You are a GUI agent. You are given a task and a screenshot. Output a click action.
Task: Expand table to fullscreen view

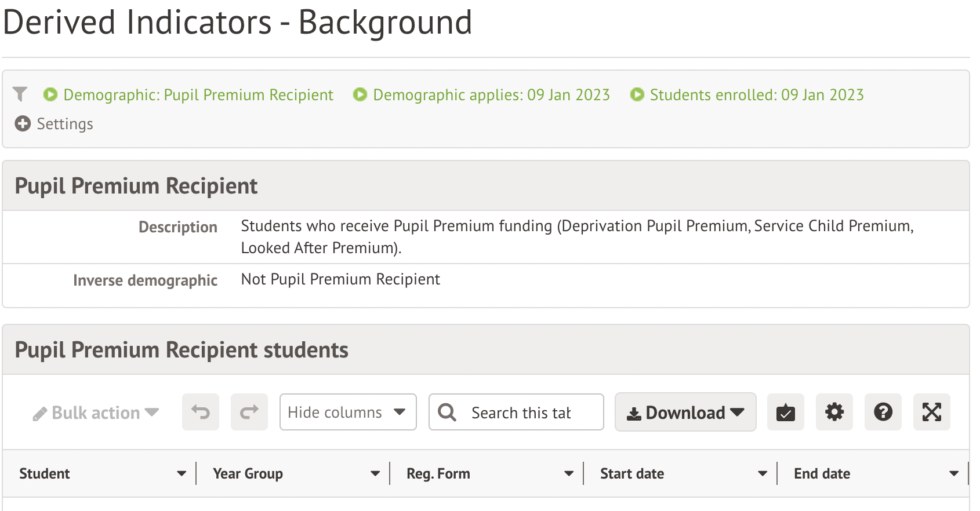932,412
